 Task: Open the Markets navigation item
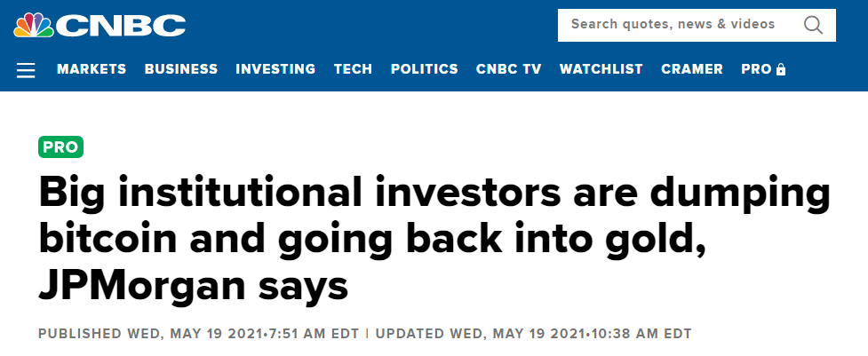point(92,69)
